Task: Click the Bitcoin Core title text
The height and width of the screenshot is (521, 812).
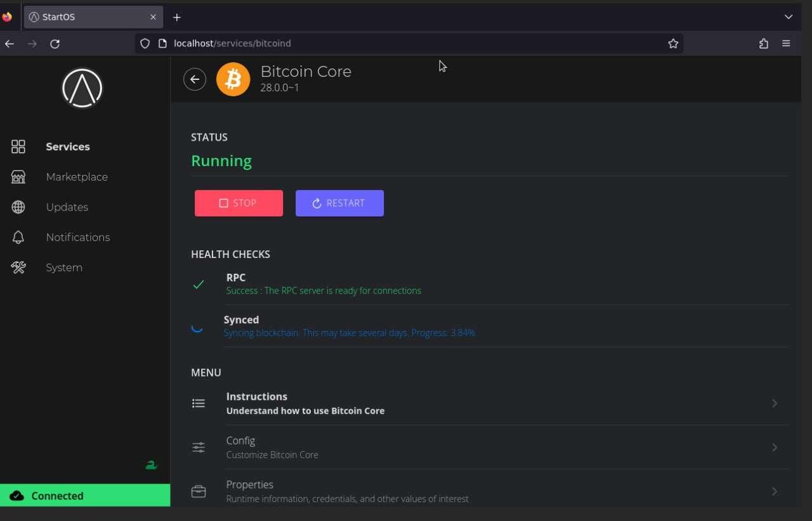Action: point(306,72)
